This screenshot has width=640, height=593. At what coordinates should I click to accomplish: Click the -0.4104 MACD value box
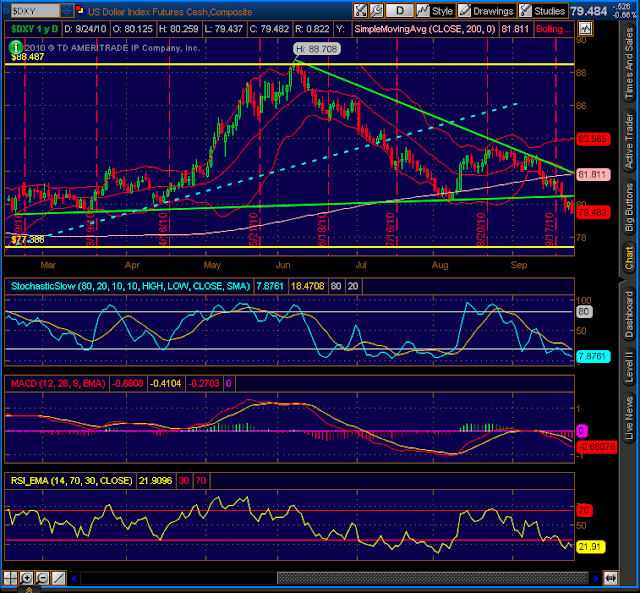click(165, 383)
